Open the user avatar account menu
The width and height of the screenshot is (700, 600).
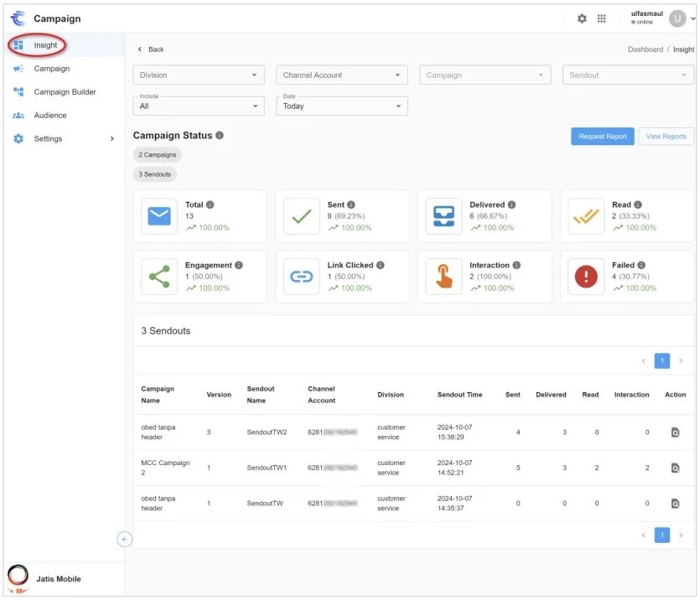677,18
